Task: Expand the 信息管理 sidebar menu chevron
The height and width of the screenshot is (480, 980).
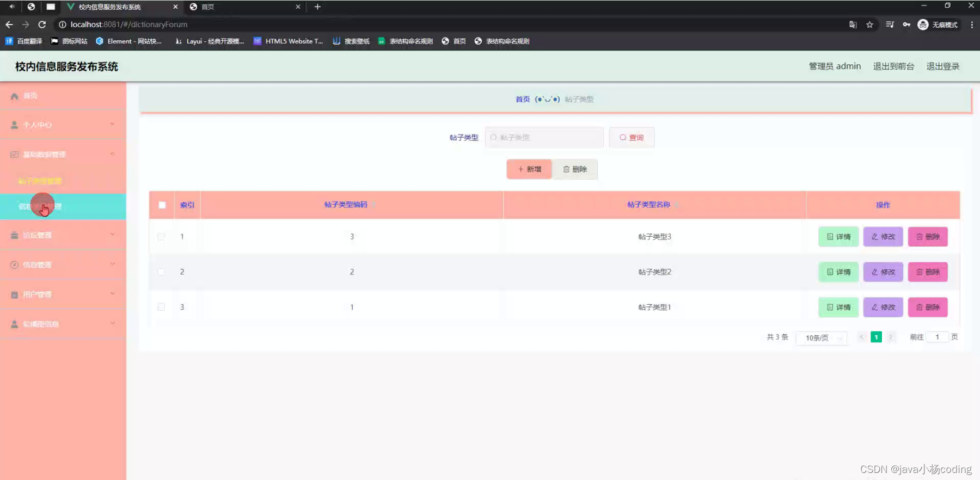Action: point(113,264)
